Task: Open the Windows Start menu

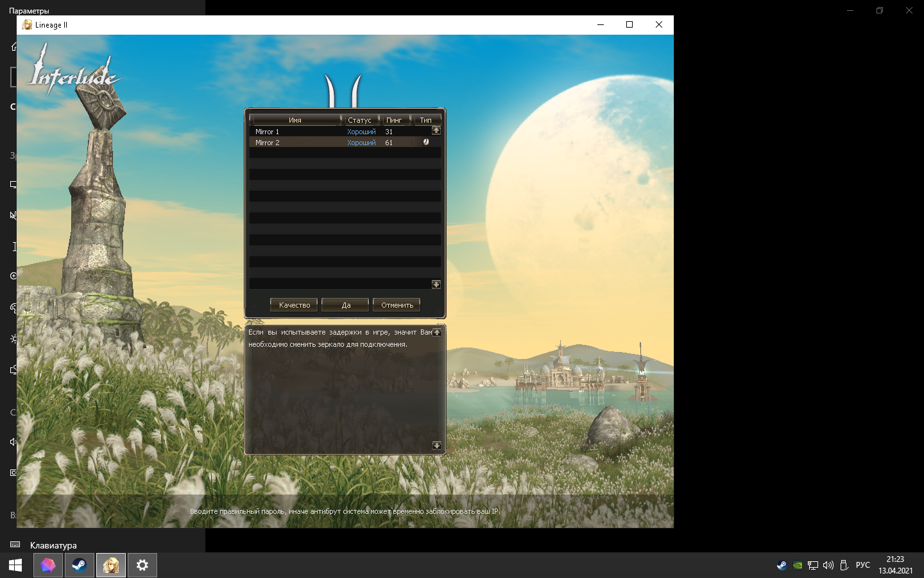Action: click(15, 565)
